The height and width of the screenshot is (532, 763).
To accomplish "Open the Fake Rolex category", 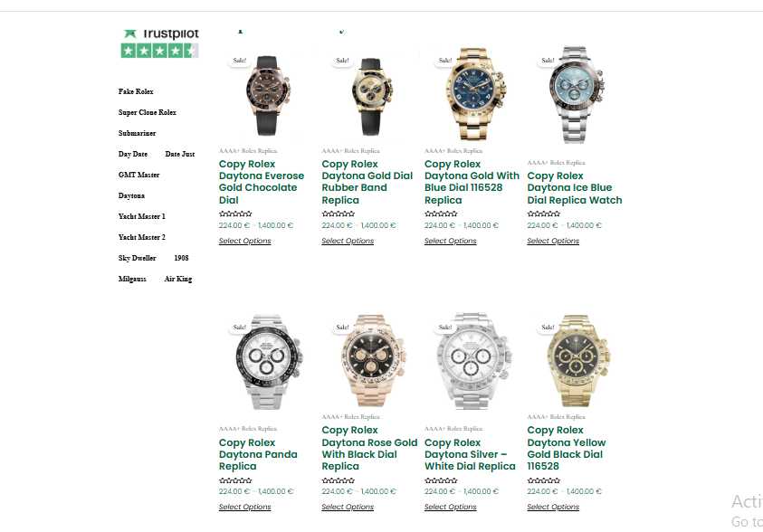I will [136, 91].
